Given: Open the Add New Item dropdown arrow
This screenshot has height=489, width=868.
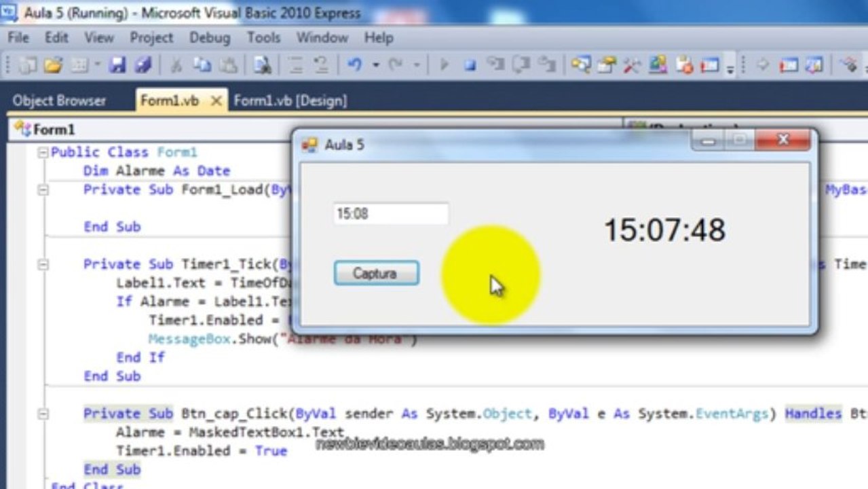Looking at the screenshot, I should pos(97,65).
